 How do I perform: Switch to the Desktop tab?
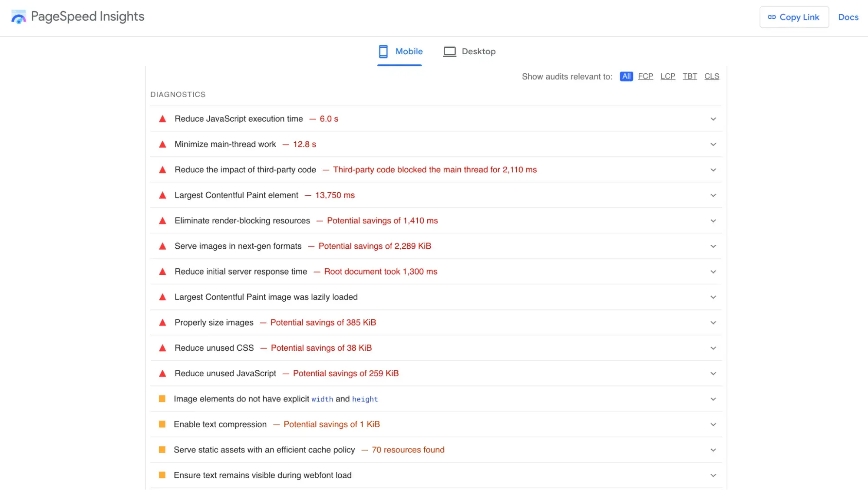click(469, 52)
